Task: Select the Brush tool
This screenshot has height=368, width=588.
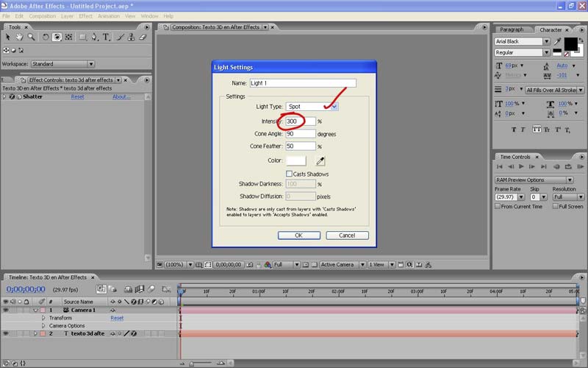Action: [121, 37]
